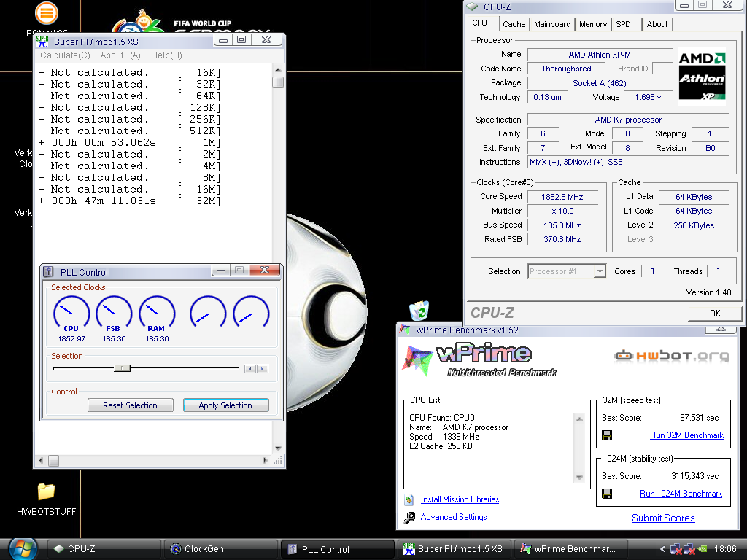Open the Calculate(C) menu in Super PI

tap(65, 55)
